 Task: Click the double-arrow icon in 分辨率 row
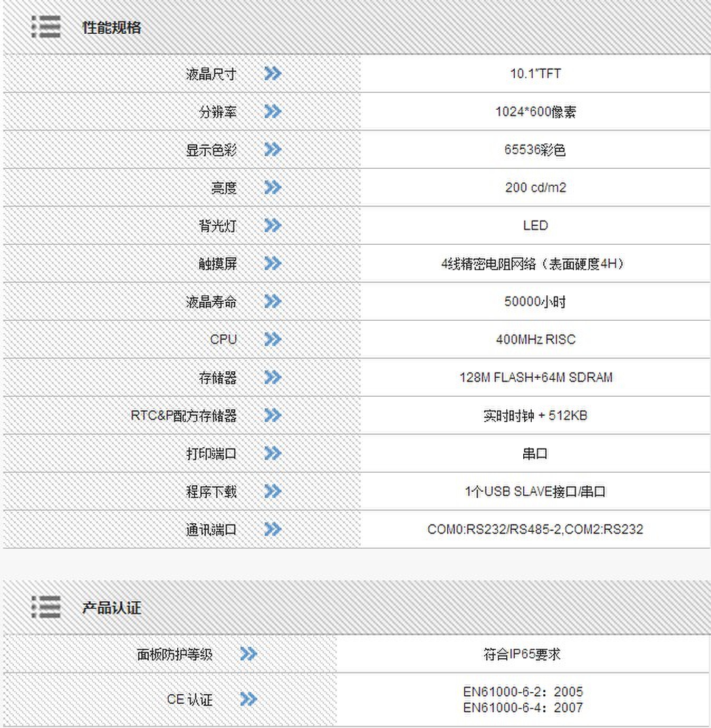273,111
